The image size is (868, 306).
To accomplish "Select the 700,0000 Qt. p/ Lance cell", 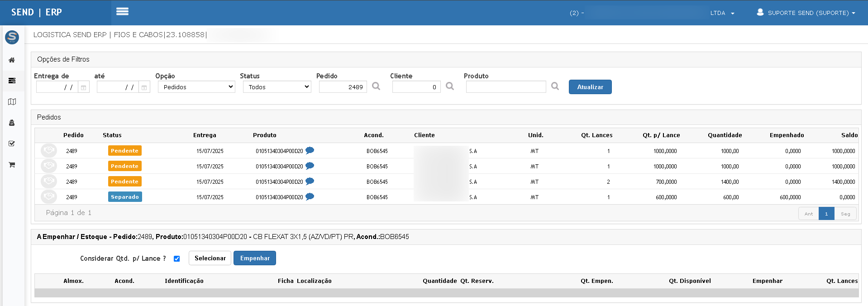I will click(x=666, y=182).
